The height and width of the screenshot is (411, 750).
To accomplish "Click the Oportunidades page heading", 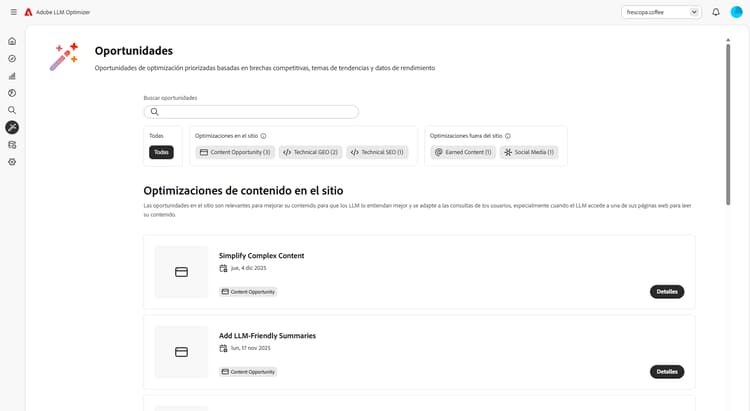I will [134, 51].
